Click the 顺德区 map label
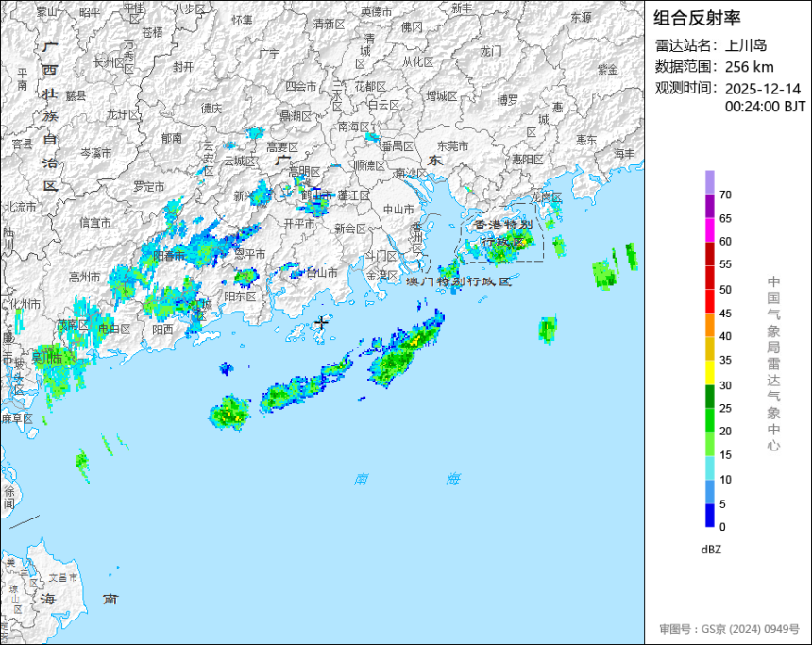 370,165
